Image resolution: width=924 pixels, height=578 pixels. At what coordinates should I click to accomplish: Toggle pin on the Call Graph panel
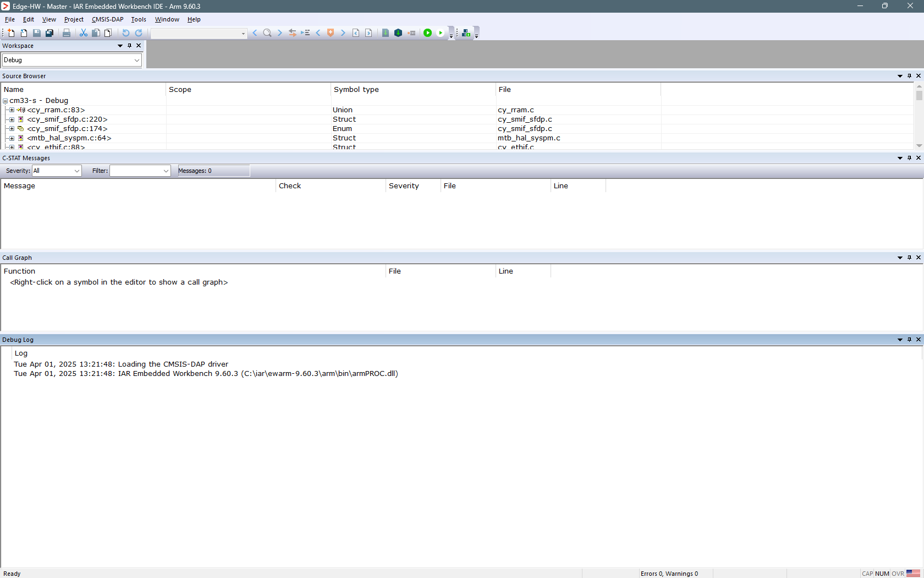point(909,258)
